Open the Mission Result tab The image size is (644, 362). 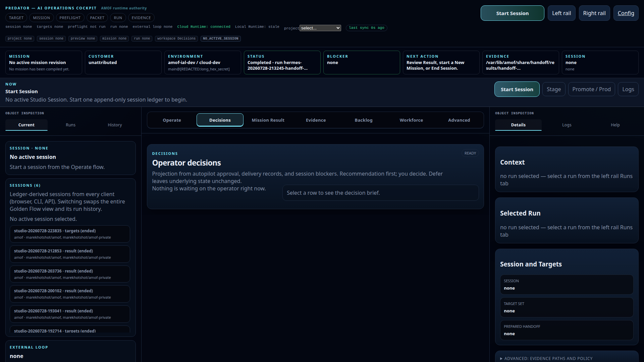pyautogui.click(x=268, y=120)
